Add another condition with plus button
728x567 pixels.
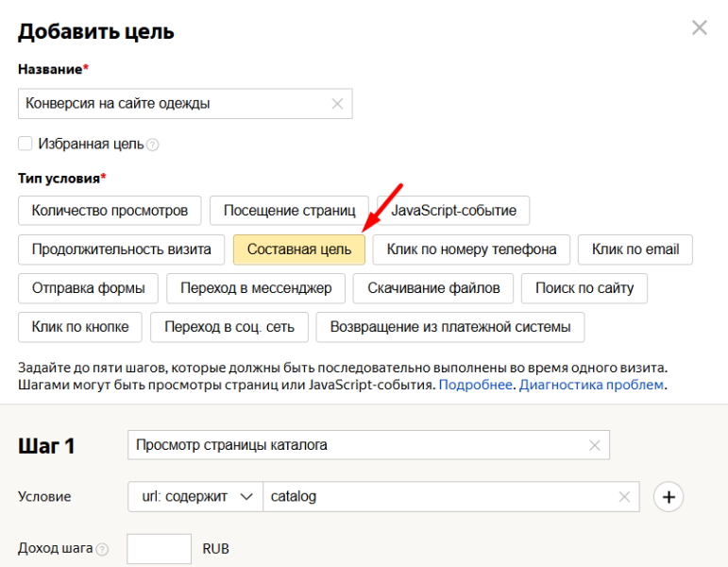tap(669, 497)
